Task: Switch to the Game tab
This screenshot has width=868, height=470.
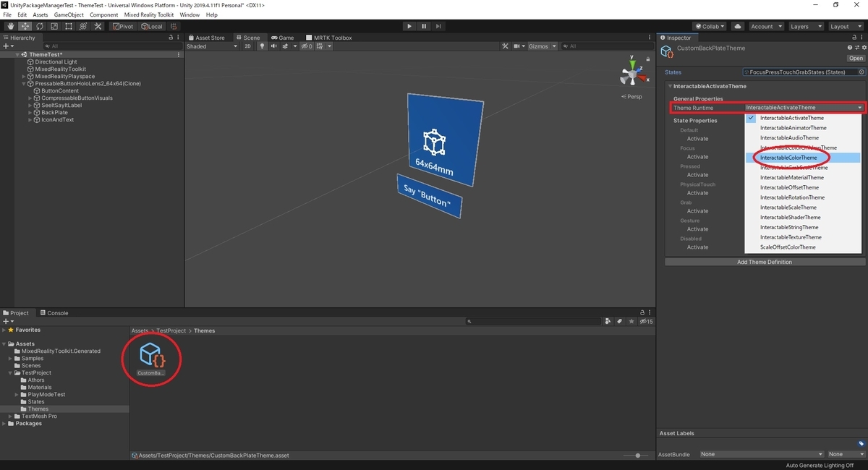Action: (283, 38)
